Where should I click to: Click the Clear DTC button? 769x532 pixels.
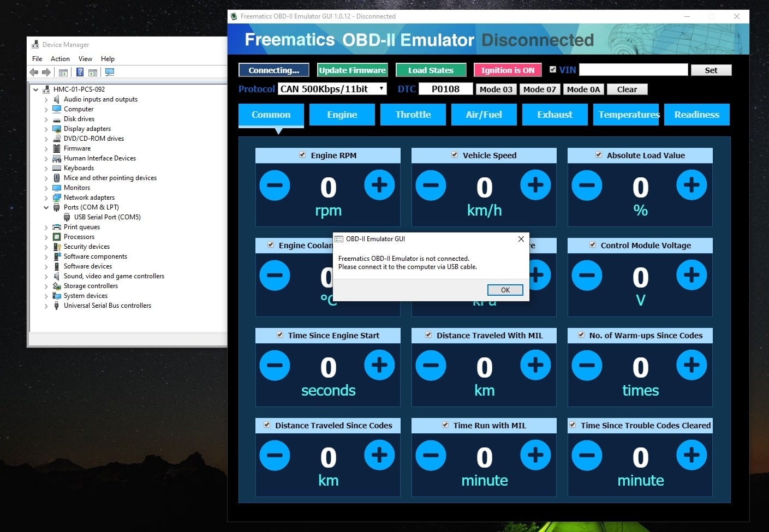pos(627,89)
